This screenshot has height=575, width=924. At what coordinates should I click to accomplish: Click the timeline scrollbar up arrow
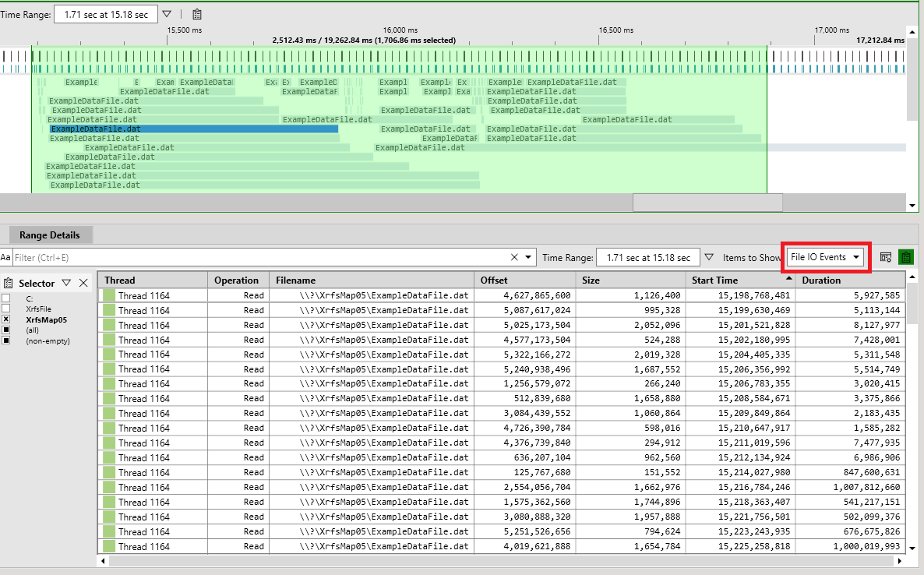pyautogui.click(x=912, y=33)
